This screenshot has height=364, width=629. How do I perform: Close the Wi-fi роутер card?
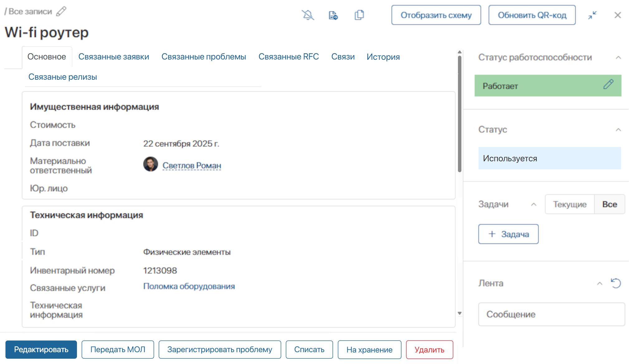pos(618,15)
